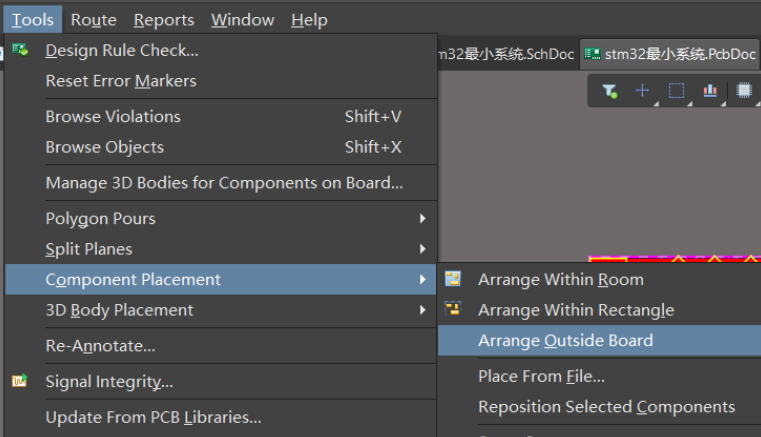Click the dashed rectangle select icon
Viewport: 761px width, 437px height.
(x=677, y=90)
